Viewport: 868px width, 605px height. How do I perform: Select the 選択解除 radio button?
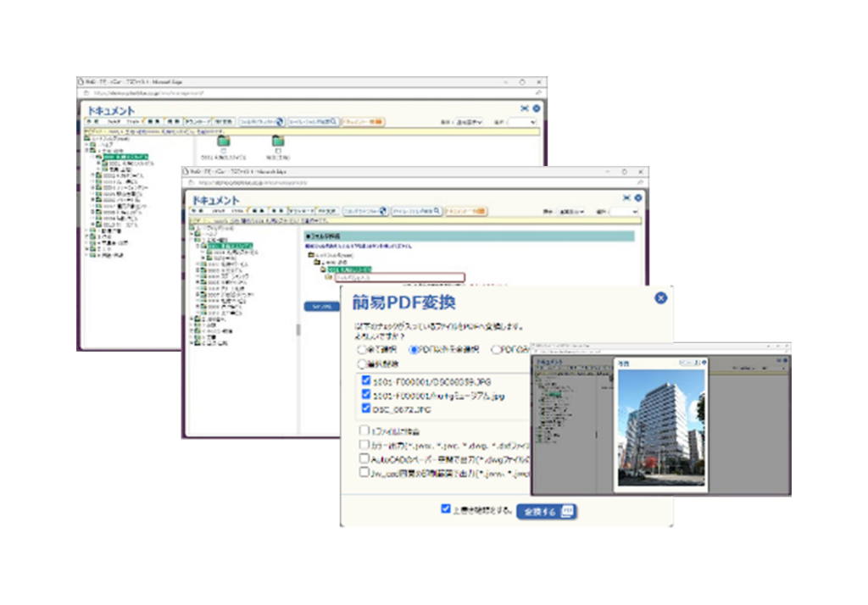click(362, 364)
